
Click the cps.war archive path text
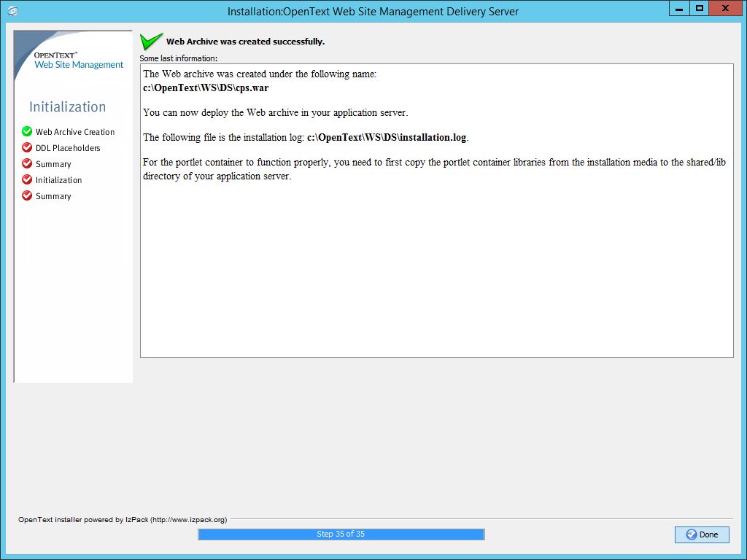[x=206, y=88]
